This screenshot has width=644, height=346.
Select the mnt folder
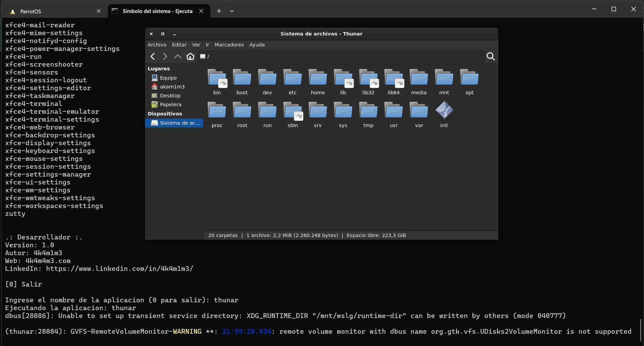coord(444,82)
